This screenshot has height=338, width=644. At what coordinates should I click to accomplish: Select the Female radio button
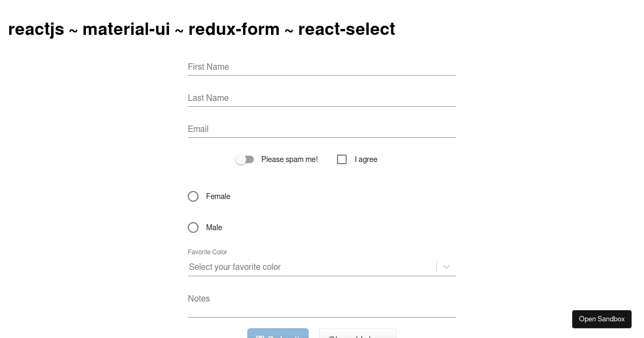(x=193, y=196)
